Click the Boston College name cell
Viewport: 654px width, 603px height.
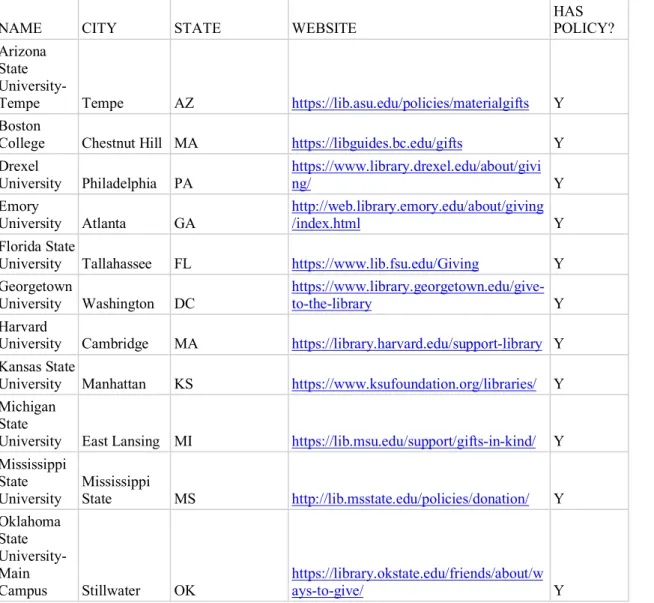coord(39,134)
